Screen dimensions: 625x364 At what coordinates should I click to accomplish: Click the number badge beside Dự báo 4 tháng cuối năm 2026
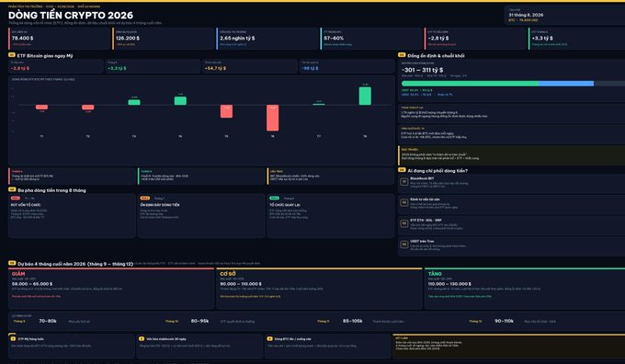click(x=12, y=263)
